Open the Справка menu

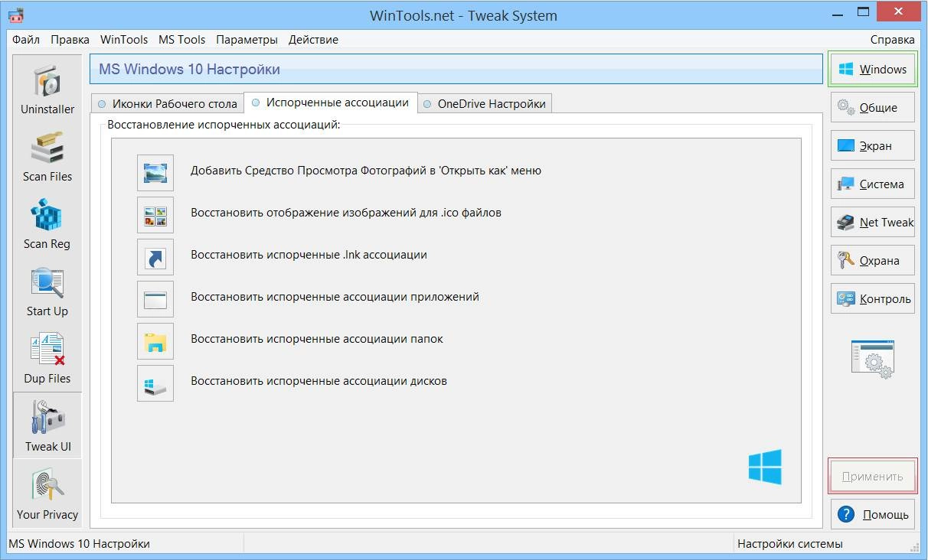[892, 40]
